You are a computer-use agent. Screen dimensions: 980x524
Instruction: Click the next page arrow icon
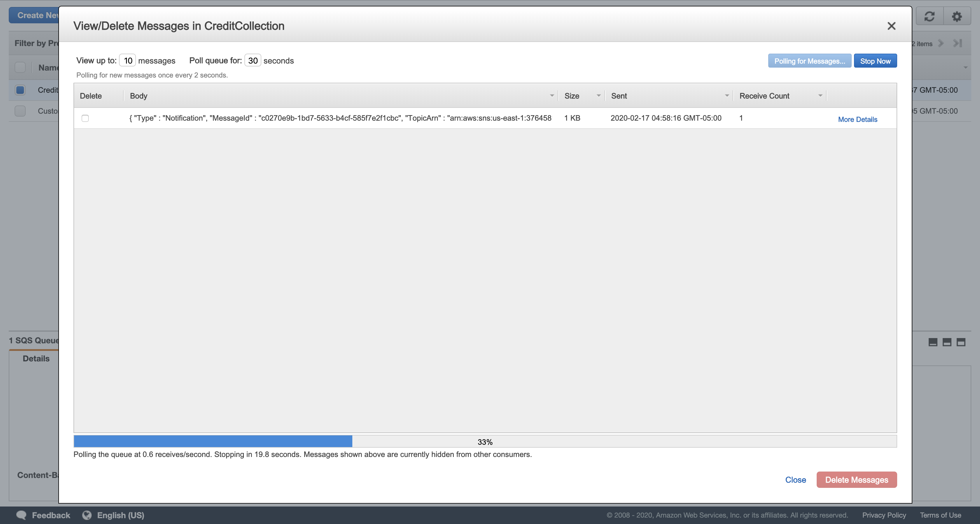point(941,43)
